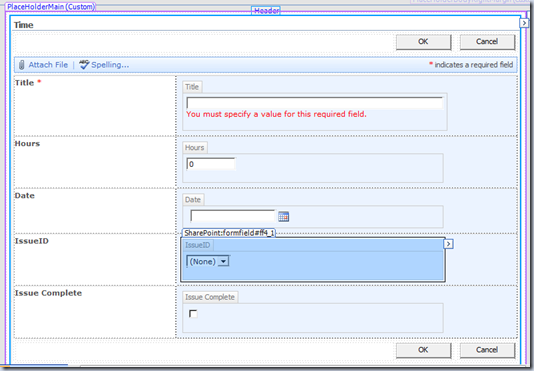Focus the Title text input field
534x371 pixels.
click(x=315, y=103)
